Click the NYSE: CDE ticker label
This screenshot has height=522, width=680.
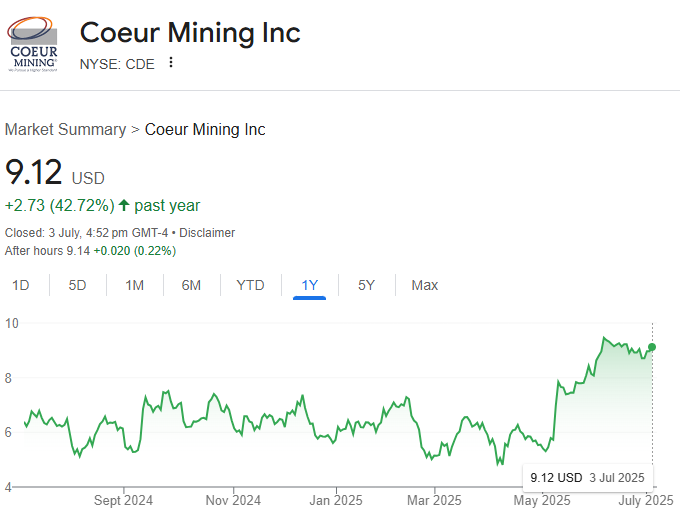coord(117,63)
